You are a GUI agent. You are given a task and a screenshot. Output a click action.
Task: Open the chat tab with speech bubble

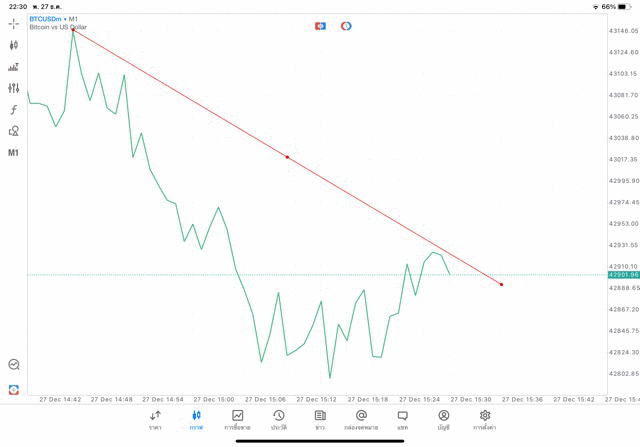(x=402, y=420)
